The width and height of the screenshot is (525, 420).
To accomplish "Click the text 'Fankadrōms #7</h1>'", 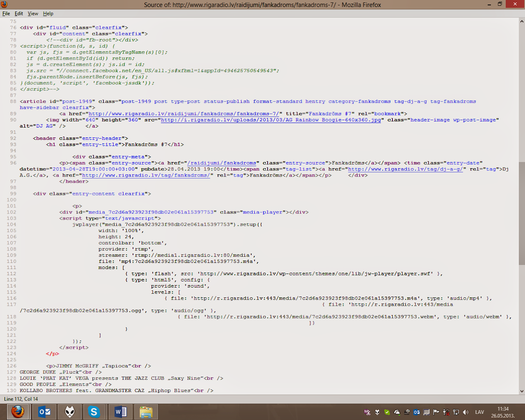I will coord(154,144).
